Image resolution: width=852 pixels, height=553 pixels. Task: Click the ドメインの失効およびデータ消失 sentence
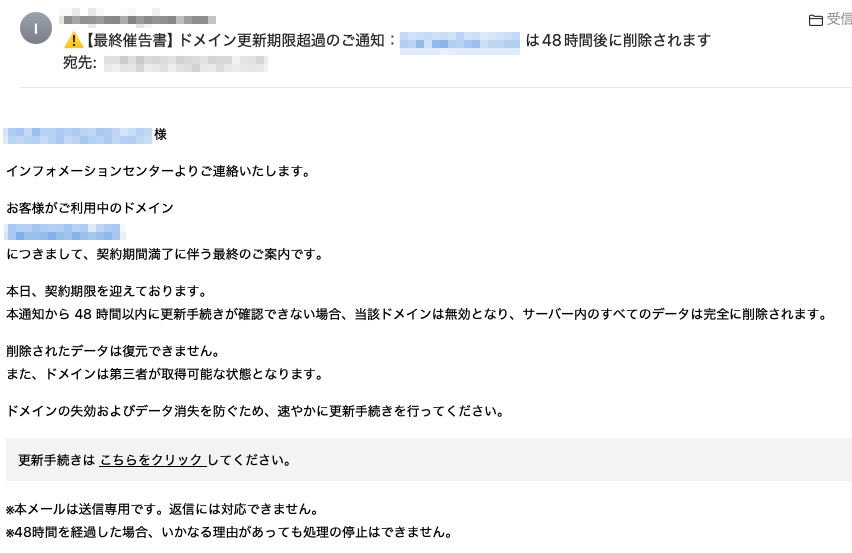(254, 411)
